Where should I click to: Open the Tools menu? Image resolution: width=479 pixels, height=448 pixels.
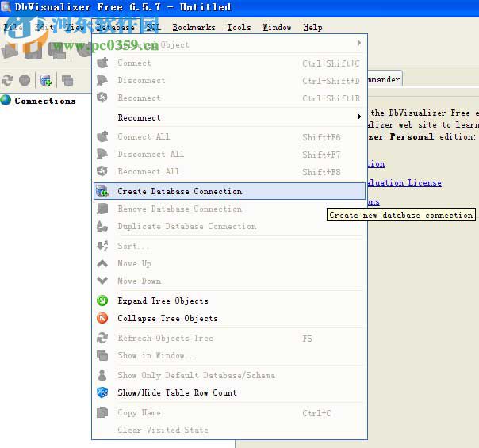tap(239, 28)
